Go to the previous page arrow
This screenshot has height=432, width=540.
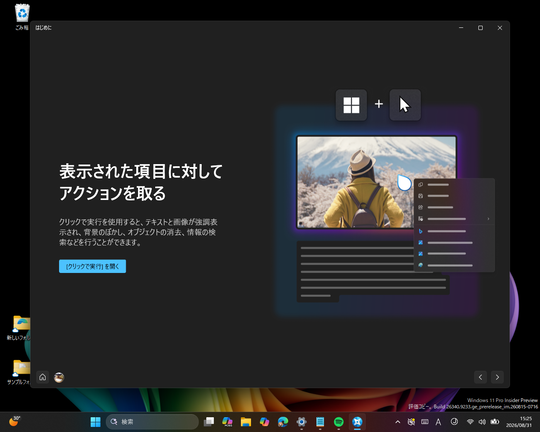tap(480, 377)
